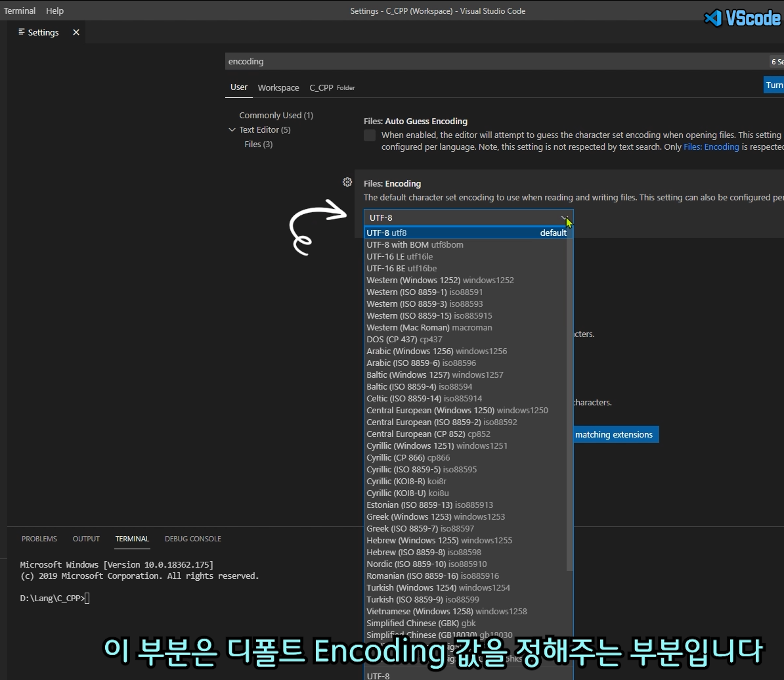Screen dimensions: 784x680
Task: Open the Help menu
Action: click(x=54, y=11)
